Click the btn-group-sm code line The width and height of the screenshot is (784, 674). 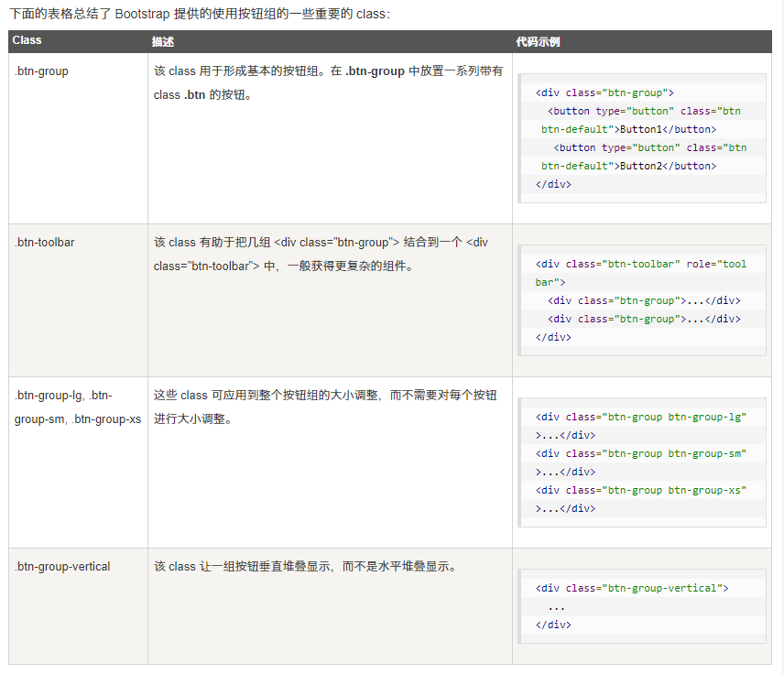point(640,453)
